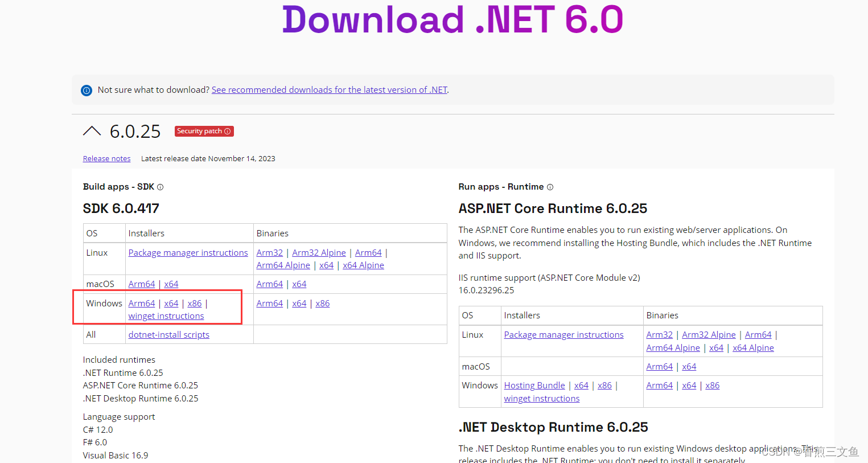This screenshot has height=463, width=868.
Task: Download SDK Windows x64 binary
Action: tap(299, 304)
